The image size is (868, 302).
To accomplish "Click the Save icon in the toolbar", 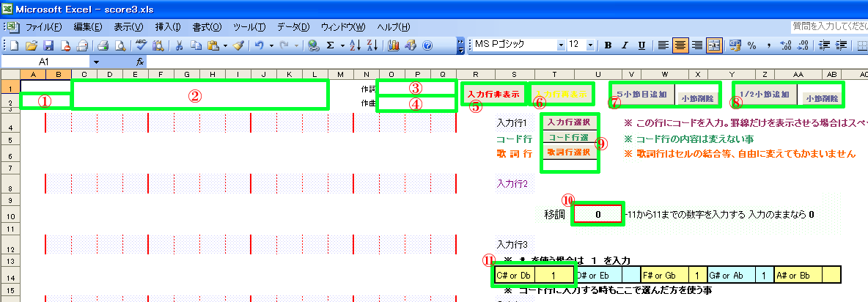I will click(x=48, y=45).
